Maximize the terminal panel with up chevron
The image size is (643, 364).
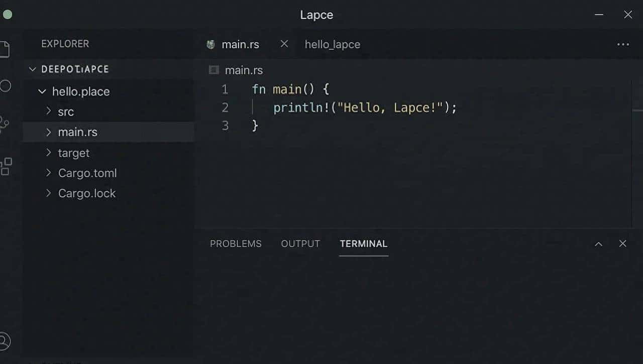point(598,244)
